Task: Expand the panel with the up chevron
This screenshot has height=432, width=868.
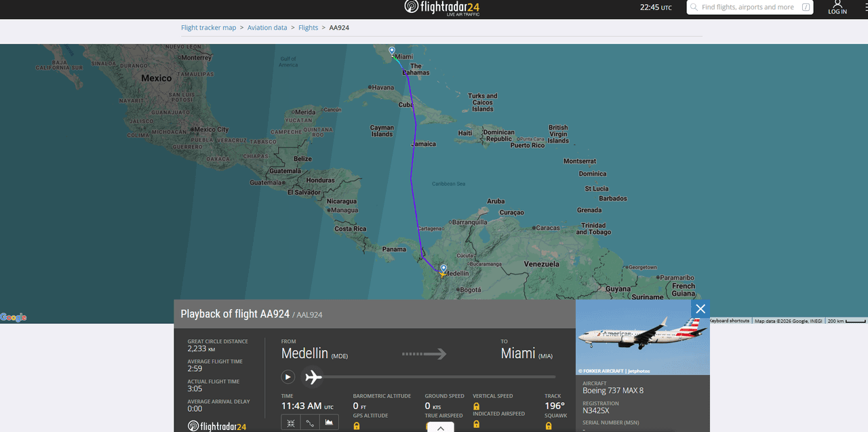Action: tap(441, 427)
